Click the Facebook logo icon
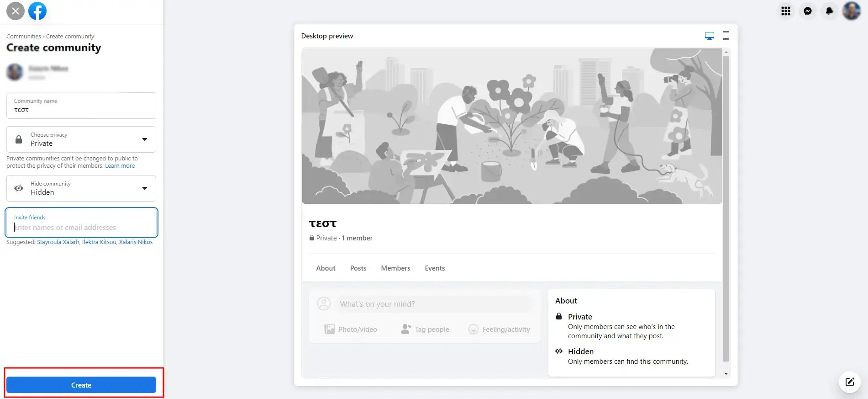Image resolution: width=868 pixels, height=399 pixels. pos(37,11)
